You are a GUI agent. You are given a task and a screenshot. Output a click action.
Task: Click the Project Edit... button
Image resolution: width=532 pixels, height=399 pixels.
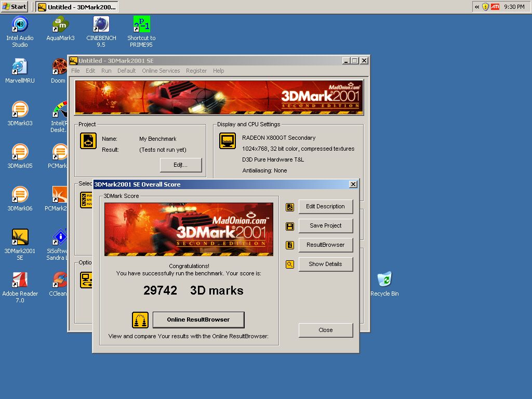tap(180, 165)
